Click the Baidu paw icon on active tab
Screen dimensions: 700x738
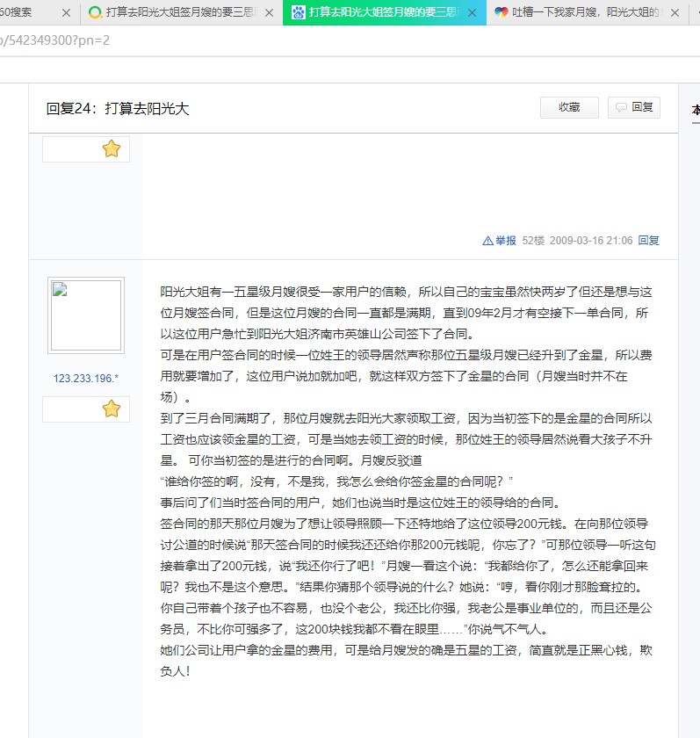298,13
